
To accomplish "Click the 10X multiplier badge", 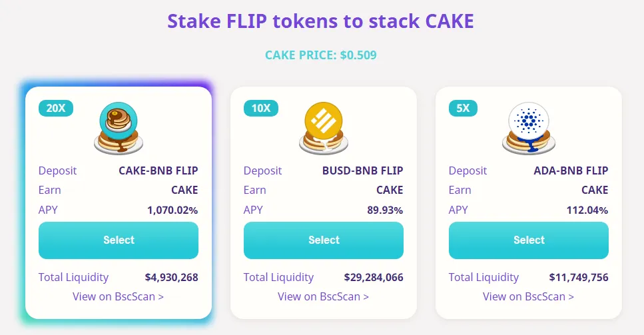I will [x=261, y=108].
